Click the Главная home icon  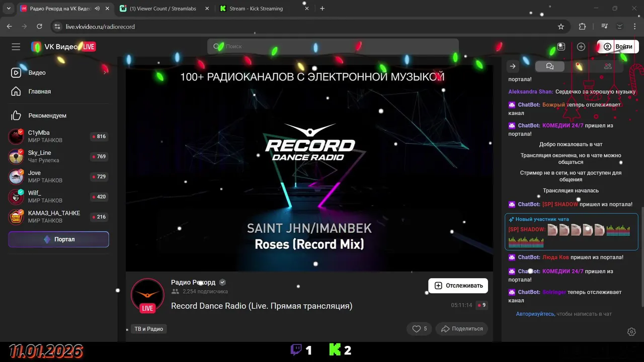pyautogui.click(x=16, y=92)
